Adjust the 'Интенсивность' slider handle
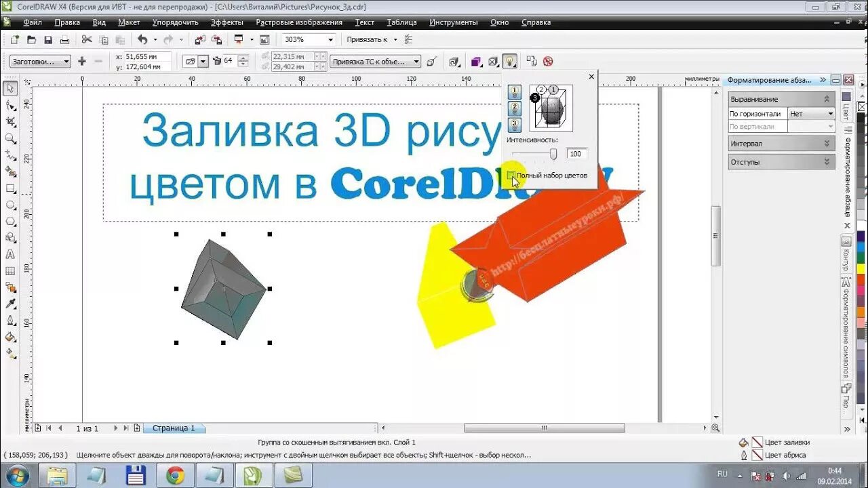 (553, 155)
